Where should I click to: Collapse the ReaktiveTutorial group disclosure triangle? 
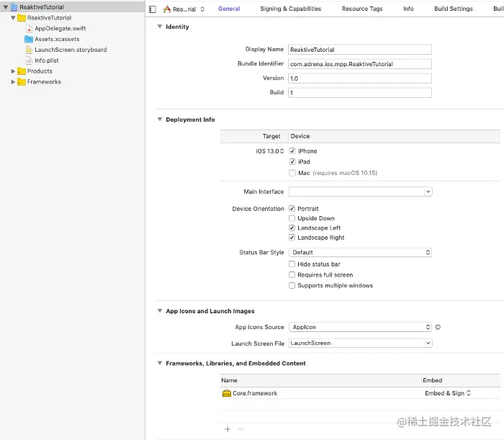coord(13,18)
